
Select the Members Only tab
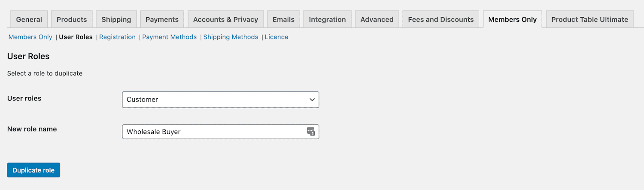pyautogui.click(x=513, y=19)
